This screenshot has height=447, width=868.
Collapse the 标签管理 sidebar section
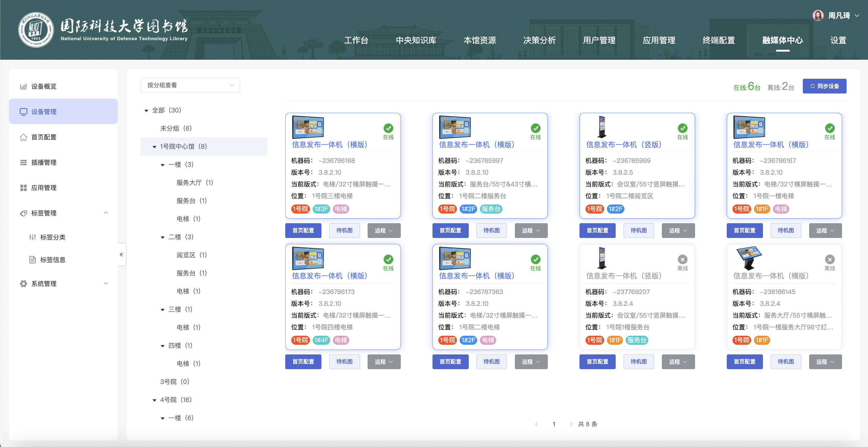(x=106, y=213)
